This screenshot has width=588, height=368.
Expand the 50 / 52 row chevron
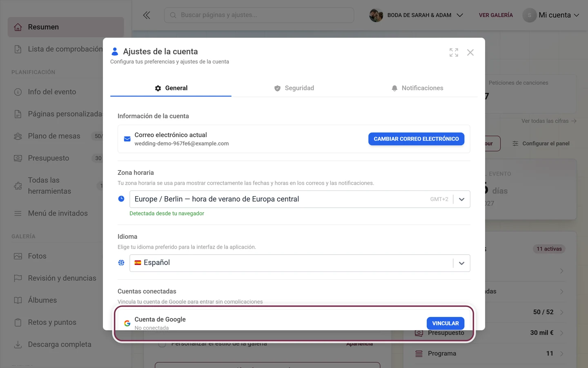coord(562,312)
